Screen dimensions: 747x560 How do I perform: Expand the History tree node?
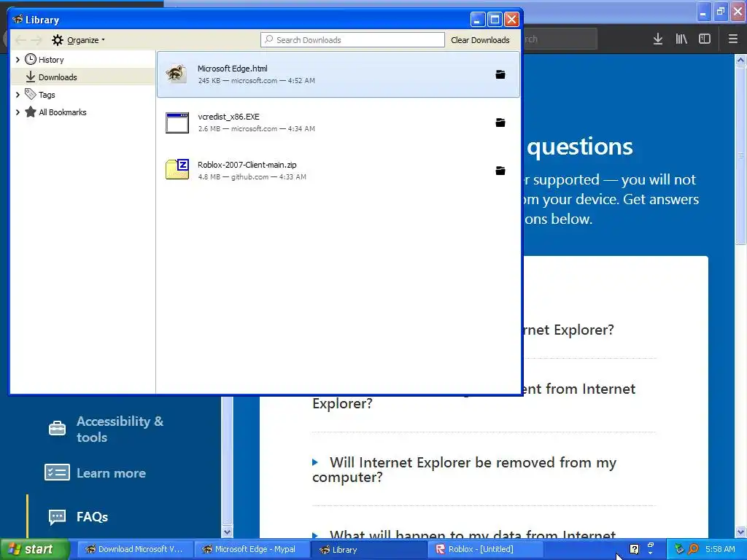click(x=18, y=60)
